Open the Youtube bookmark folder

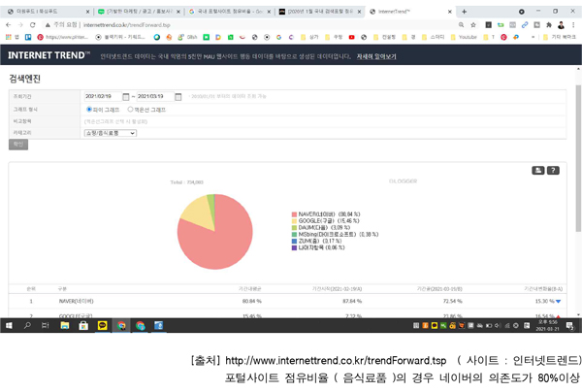(x=464, y=37)
